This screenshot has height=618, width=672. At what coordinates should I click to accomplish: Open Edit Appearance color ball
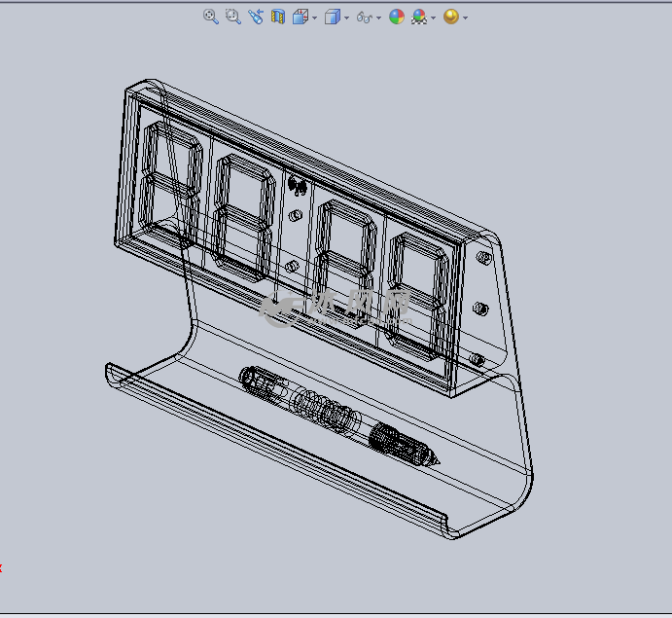click(396, 17)
